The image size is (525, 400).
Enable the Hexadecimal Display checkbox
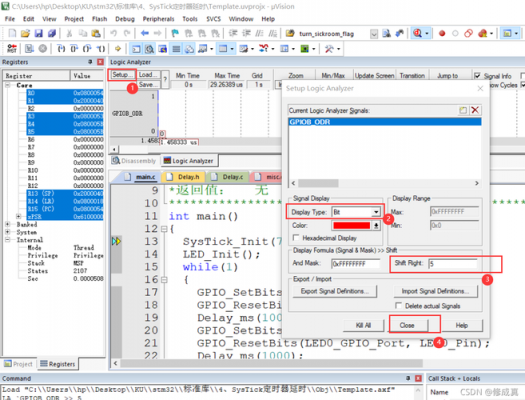click(x=296, y=238)
